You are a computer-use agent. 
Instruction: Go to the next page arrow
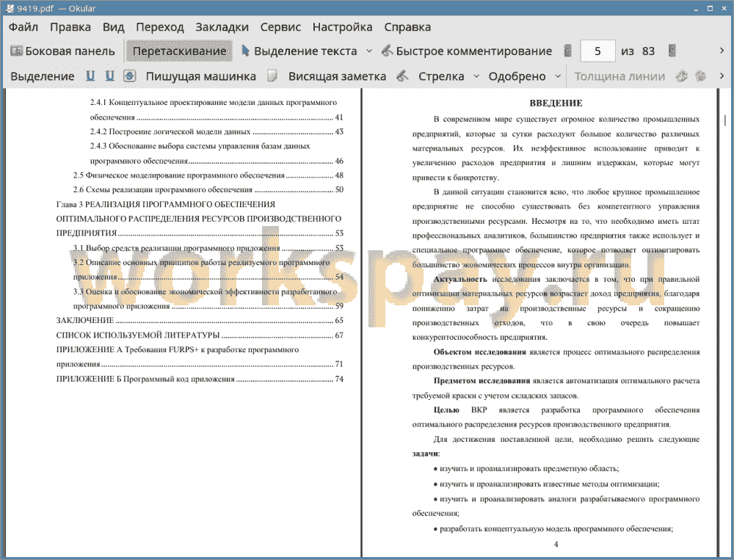click(672, 51)
